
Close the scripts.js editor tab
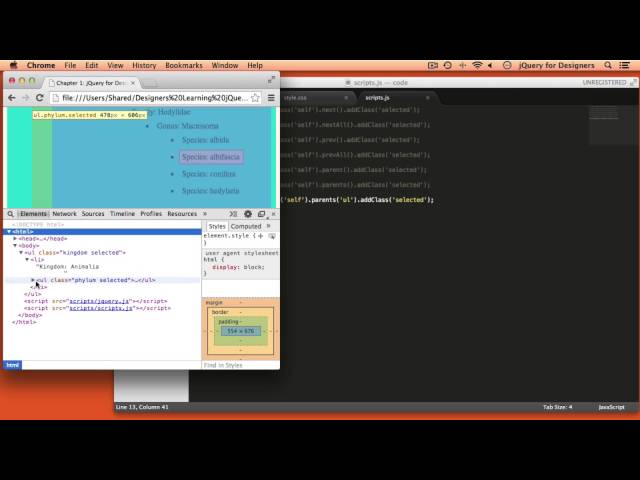coord(427,98)
